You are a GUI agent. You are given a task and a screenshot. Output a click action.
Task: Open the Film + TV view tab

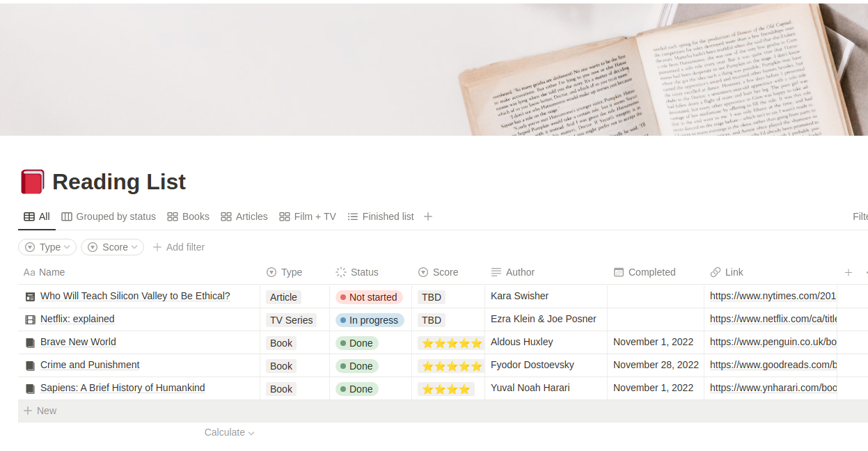[308, 216]
